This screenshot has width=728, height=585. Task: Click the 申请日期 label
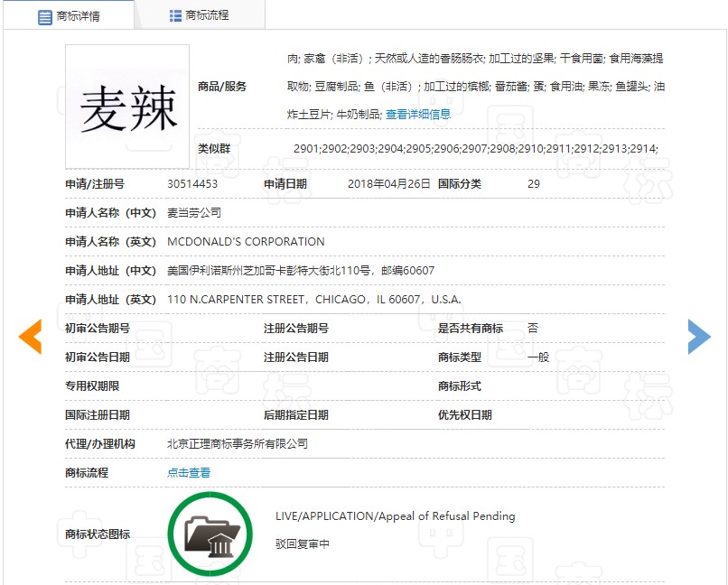(x=285, y=183)
